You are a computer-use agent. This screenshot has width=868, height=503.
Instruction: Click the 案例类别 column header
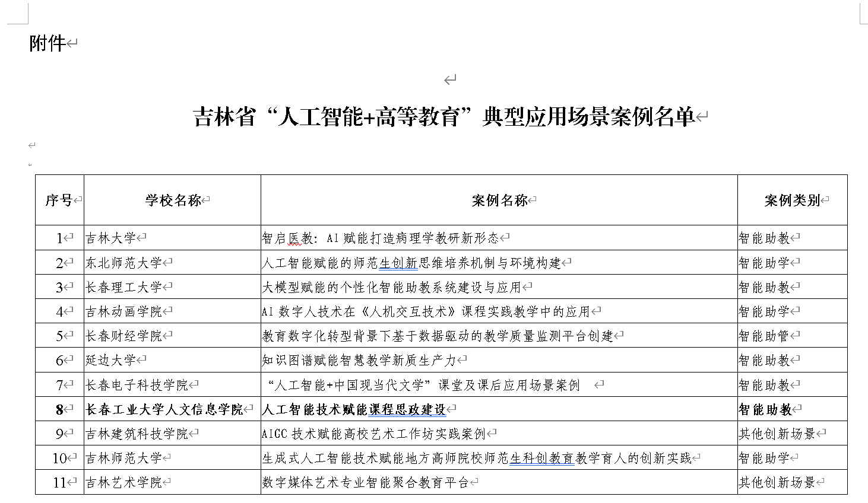[792, 200]
